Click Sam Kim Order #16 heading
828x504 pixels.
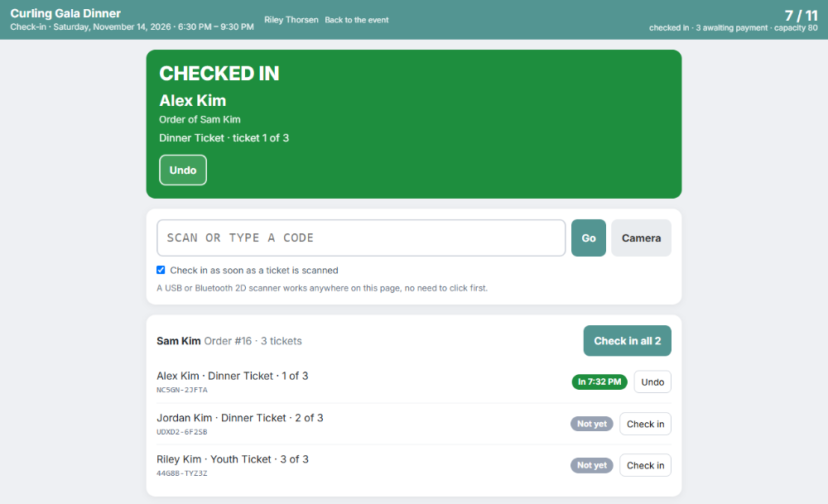tap(229, 341)
